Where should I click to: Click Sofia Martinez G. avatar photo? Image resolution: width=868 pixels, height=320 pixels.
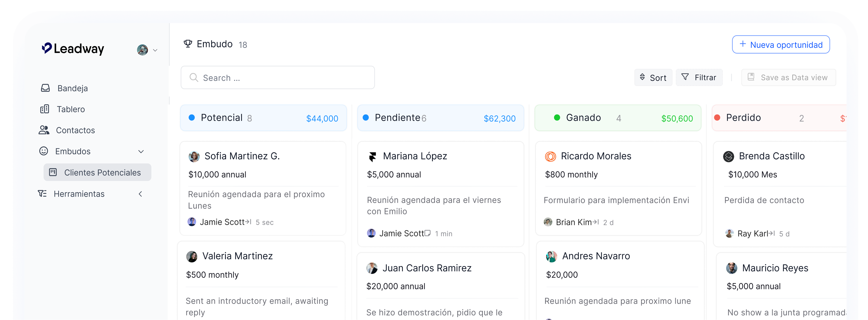coord(194,156)
